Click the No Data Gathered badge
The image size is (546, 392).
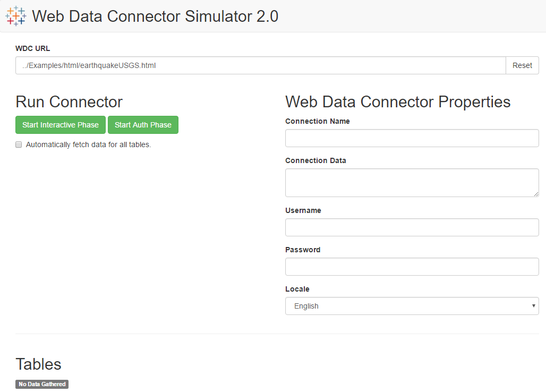pos(42,384)
